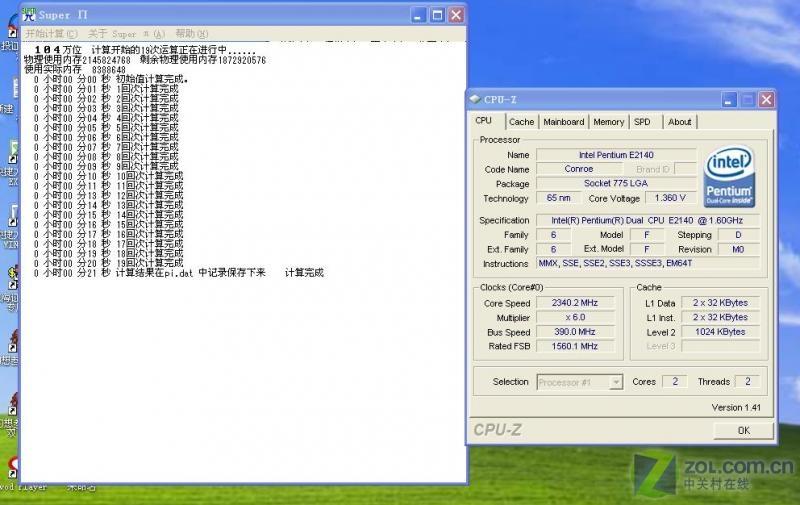Open the 帮助 menu in Super PI
This screenshot has height=505, width=800.
pyautogui.click(x=191, y=34)
